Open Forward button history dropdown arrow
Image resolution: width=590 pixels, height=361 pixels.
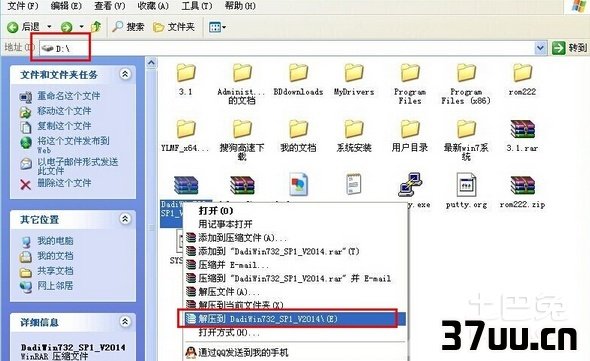tap(81, 27)
